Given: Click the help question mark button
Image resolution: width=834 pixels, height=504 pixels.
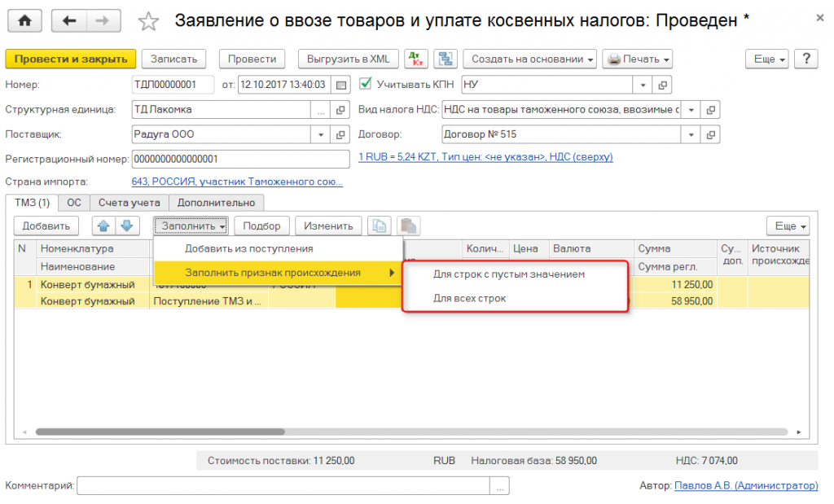Looking at the screenshot, I should (x=805, y=59).
